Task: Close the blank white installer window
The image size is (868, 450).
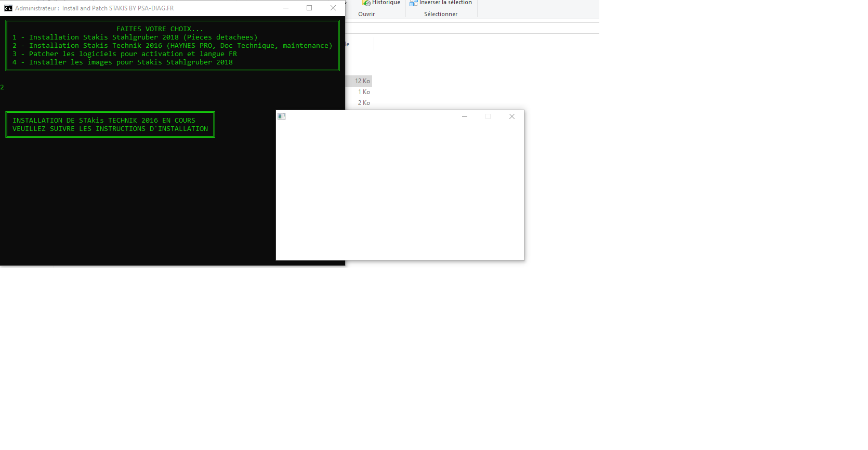Action: (512, 116)
